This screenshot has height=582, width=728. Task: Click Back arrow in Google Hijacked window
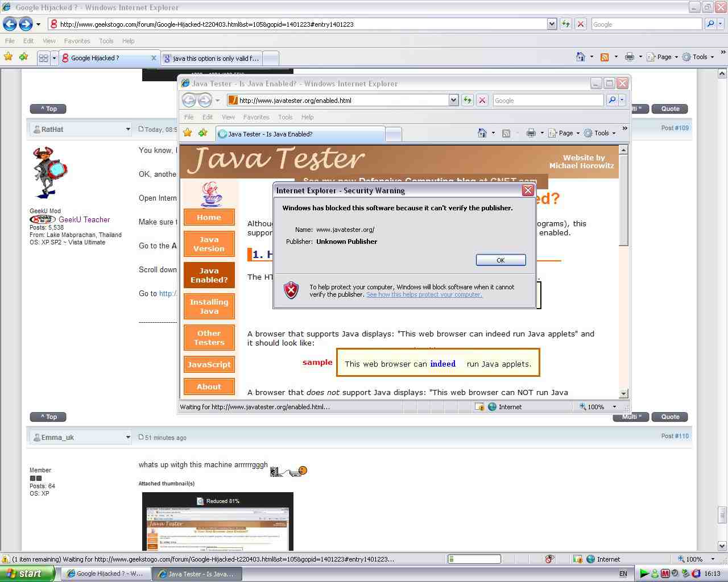10,24
